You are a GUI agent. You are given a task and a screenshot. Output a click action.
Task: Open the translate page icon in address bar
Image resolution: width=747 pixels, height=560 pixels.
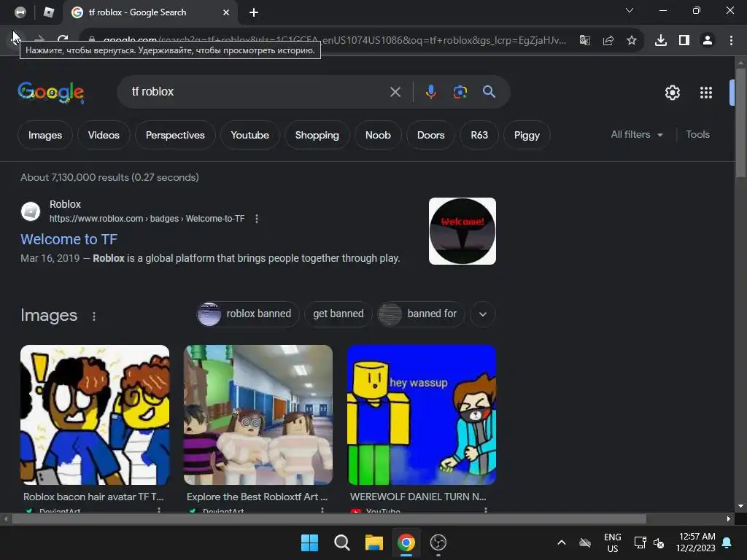click(585, 41)
